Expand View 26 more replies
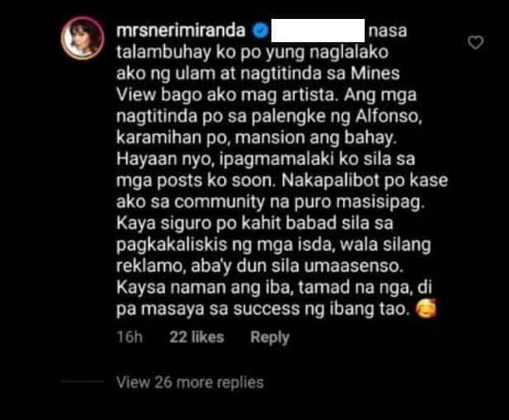Screen dimensions: 509x420 coord(190,383)
